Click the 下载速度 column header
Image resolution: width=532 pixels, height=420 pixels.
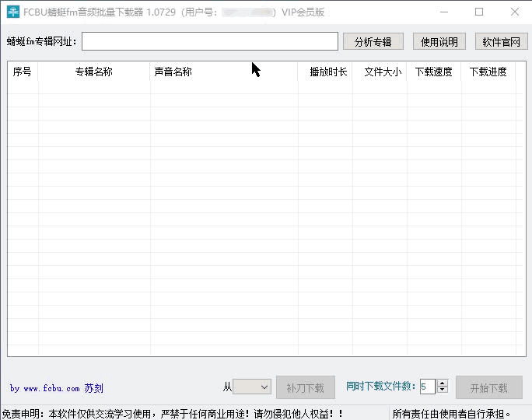pyautogui.click(x=433, y=72)
